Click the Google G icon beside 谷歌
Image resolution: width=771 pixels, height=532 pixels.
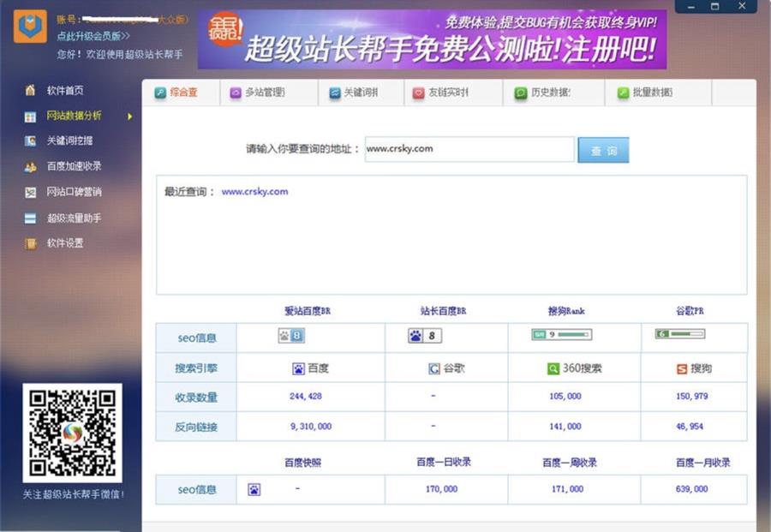(x=434, y=368)
